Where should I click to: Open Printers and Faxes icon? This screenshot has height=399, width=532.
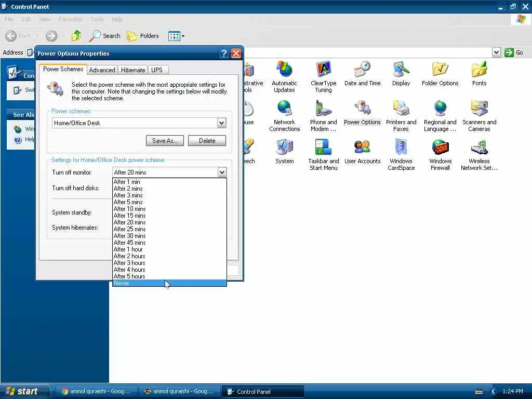tap(401, 116)
